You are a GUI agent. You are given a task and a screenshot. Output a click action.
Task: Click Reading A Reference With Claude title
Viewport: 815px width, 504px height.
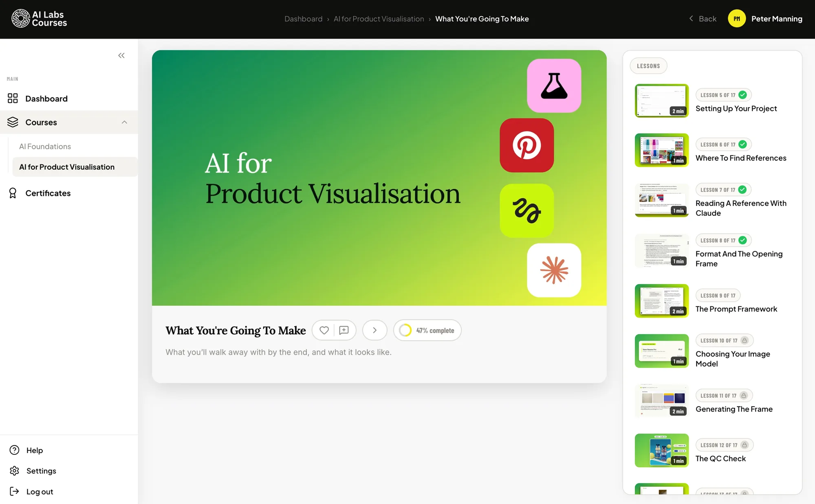[741, 208]
